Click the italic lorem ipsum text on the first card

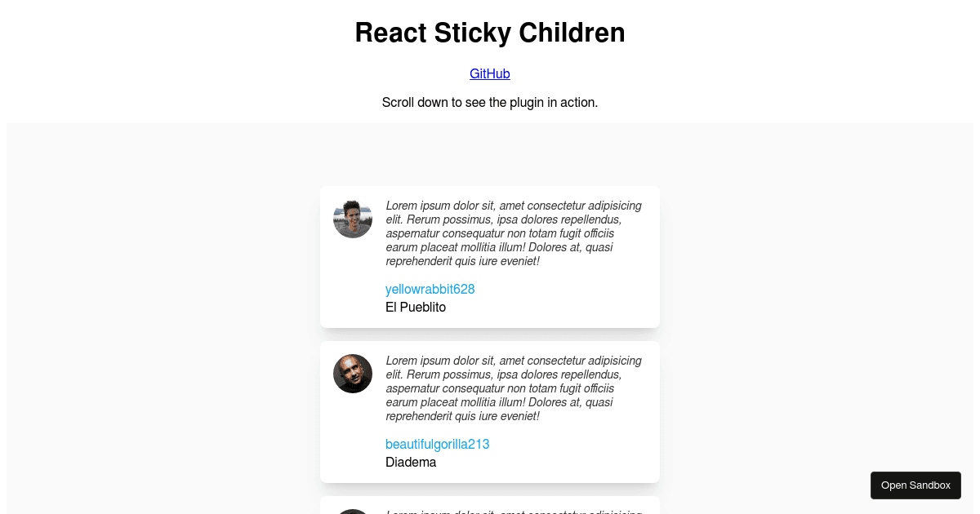(x=513, y=233)
